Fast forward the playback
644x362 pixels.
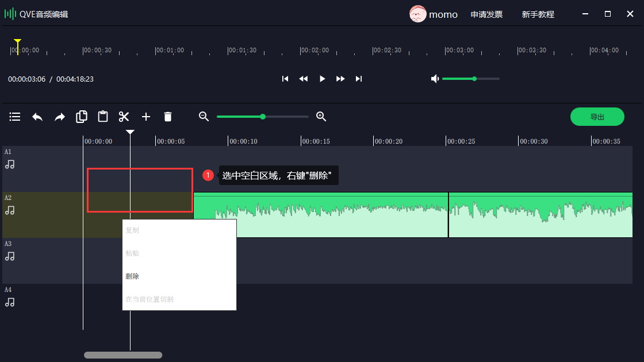click(x=340, y=79)
